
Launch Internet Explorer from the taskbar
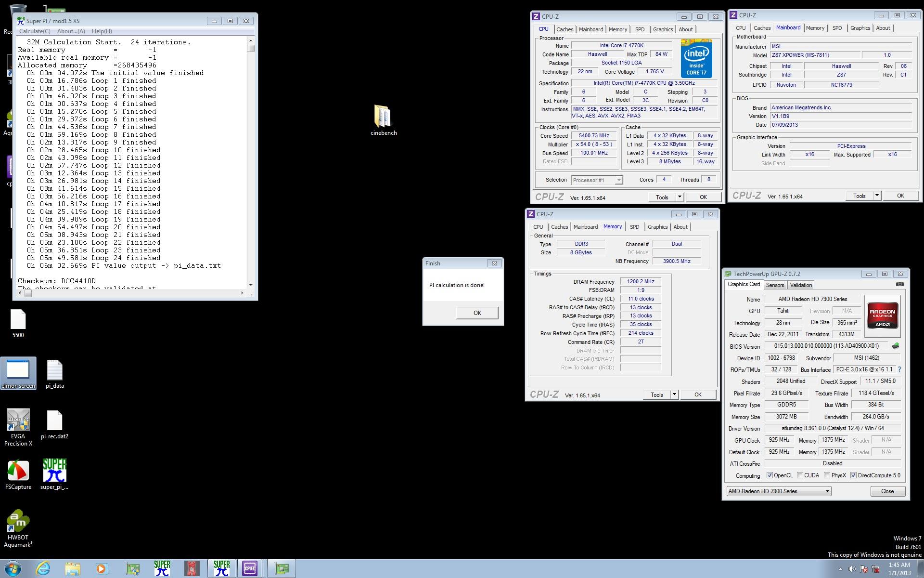click(x=43, y=569)
